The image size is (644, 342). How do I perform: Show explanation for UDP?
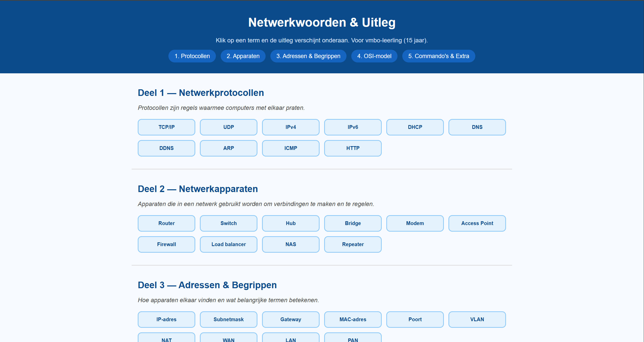pyautogui.click(x=229, y=127)
